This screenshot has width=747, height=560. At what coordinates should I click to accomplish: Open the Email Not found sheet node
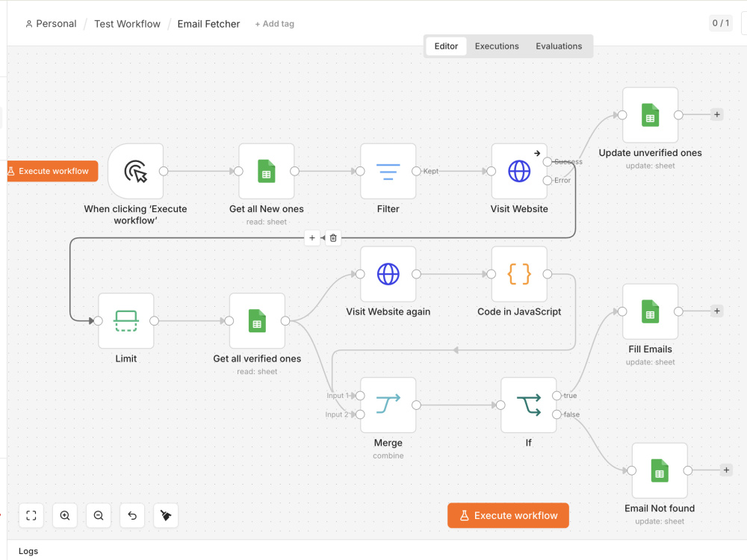click(x=660, y=470)
